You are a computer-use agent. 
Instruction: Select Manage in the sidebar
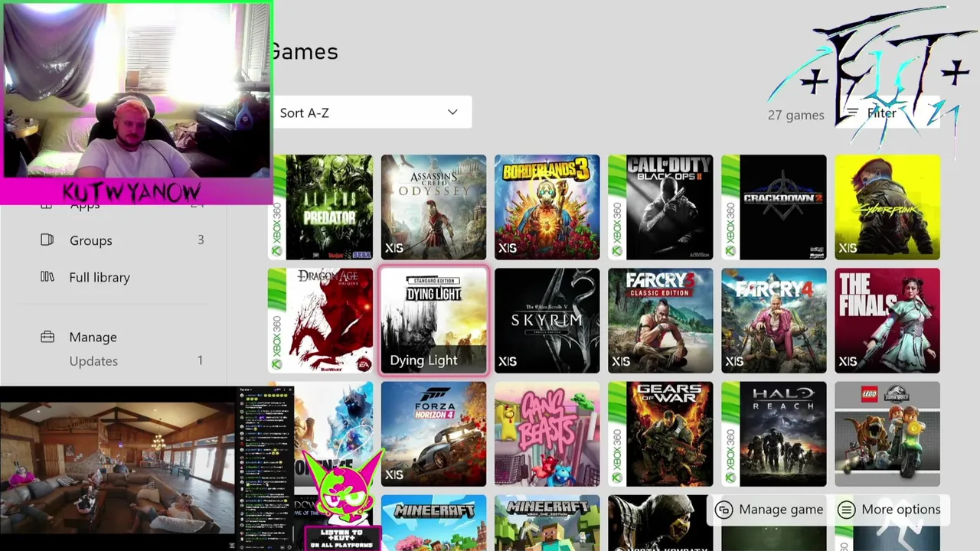tap(122, 337)
